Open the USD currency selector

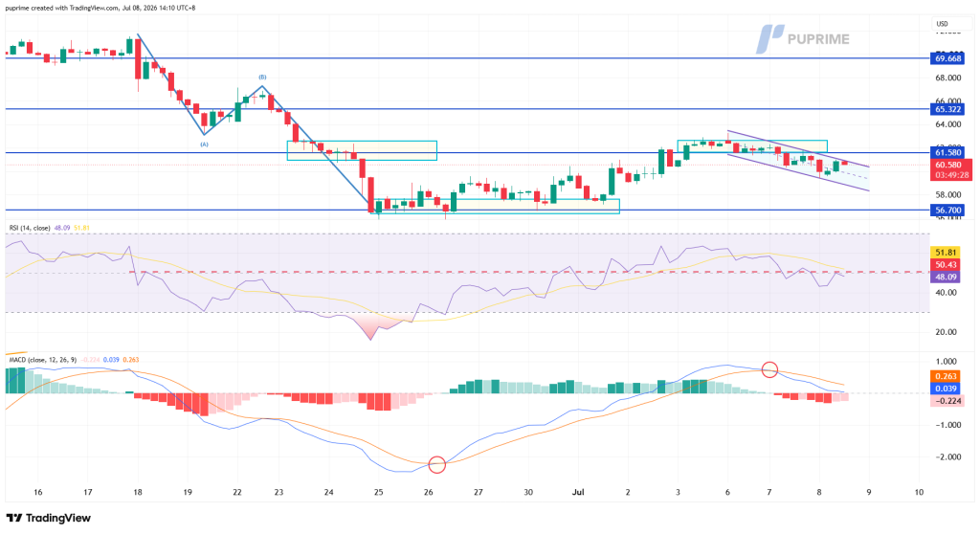942,24
